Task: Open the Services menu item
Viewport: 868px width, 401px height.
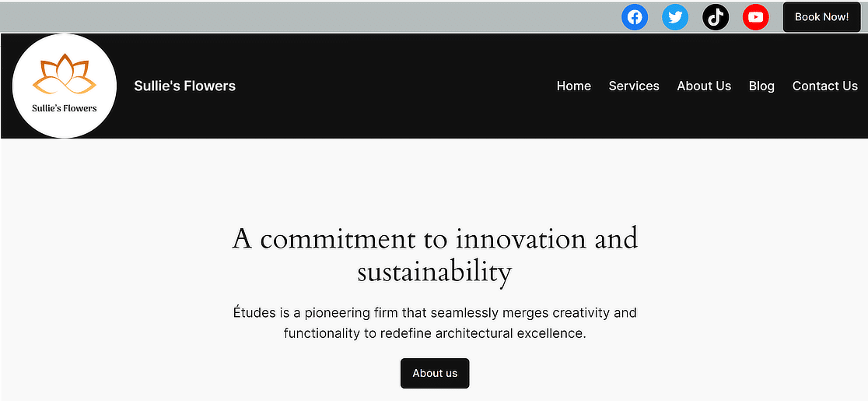Action: tap(634, 86)
